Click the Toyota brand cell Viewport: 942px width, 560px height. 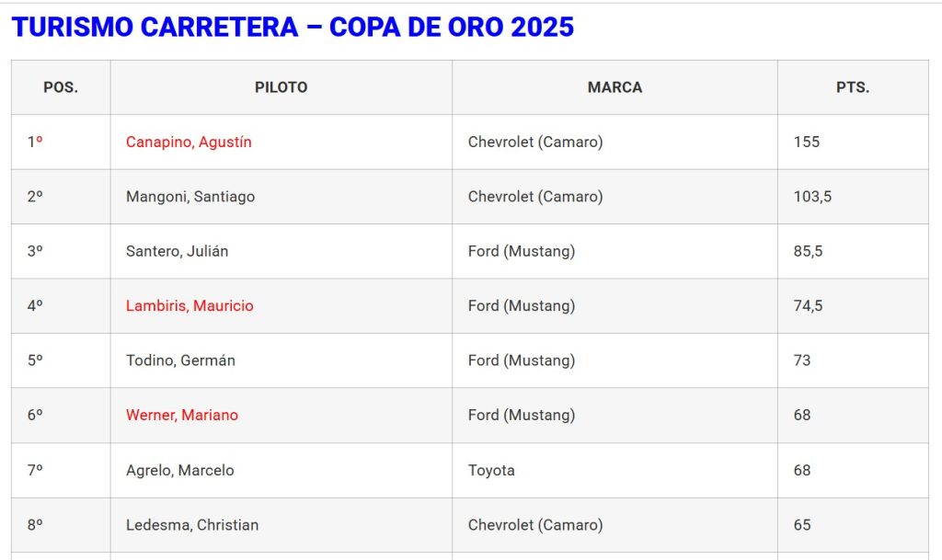point(491,471)
